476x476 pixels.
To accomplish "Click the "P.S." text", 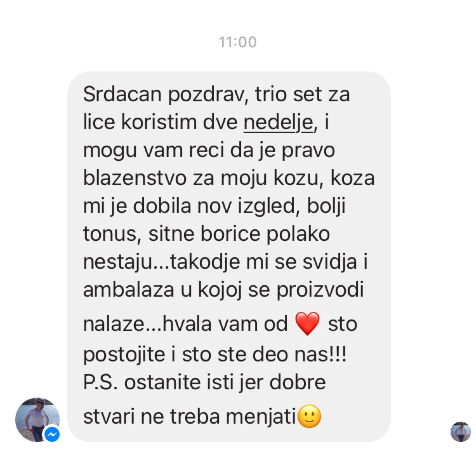I will [100, 383].
